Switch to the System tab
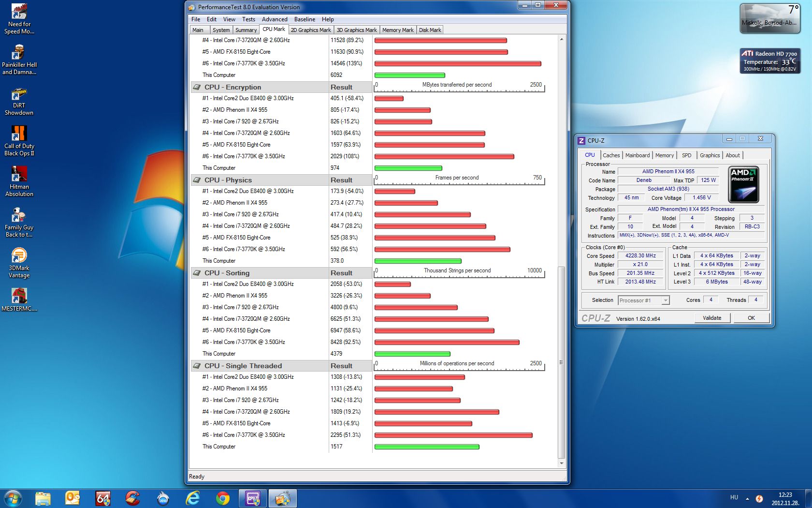 pos(221,30)
